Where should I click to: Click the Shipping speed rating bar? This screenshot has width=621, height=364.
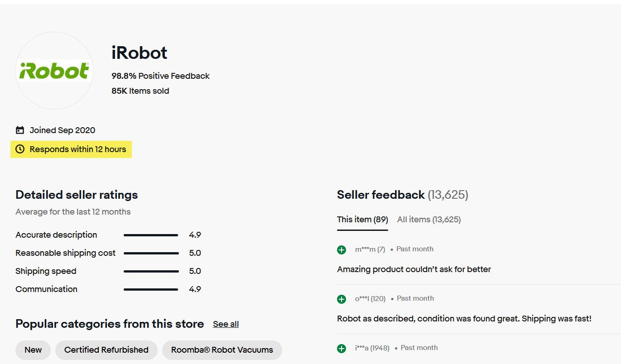tap(151, 271)
